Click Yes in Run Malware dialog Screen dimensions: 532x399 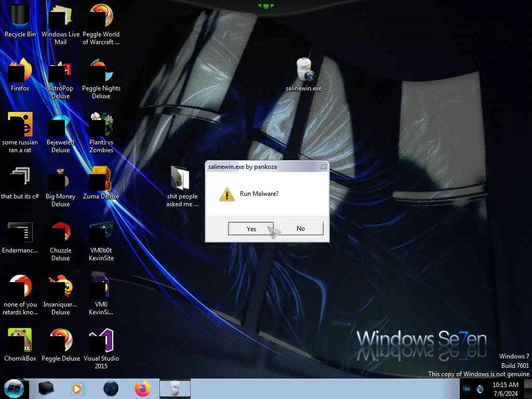[x=251, y=229]
